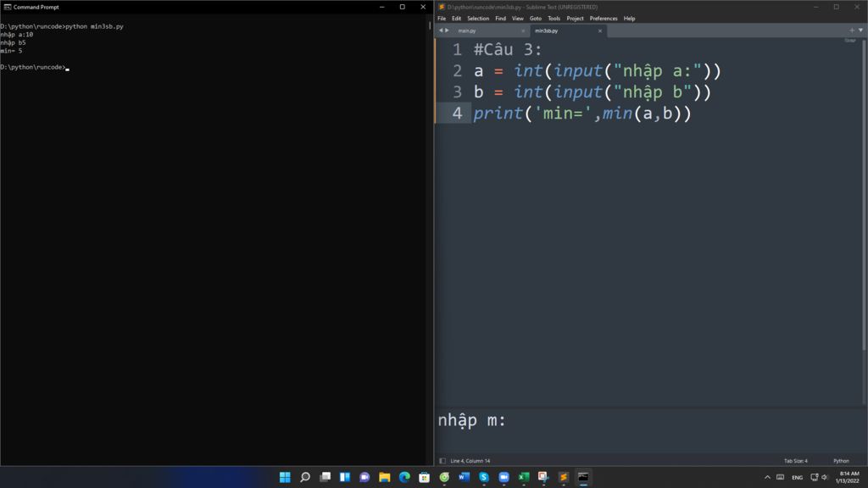This screenshot has height=488, width=868.
Task: Open Sublime Text Edit menu
Action: tap(456, 19)
